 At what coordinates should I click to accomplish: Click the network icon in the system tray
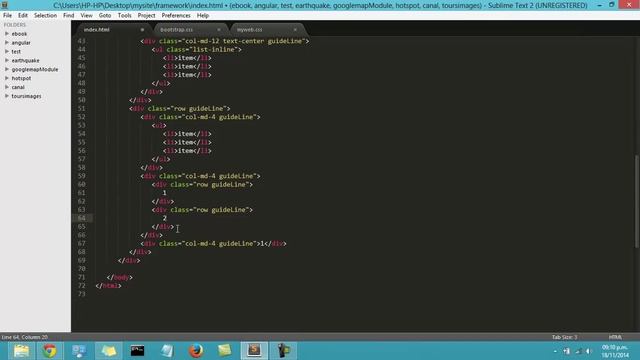click(x=578, y=351)
